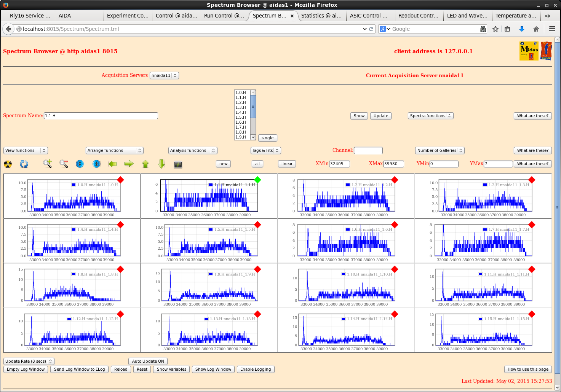Click the green up arrow icon
561x392 pixels.
pos(145,164)
